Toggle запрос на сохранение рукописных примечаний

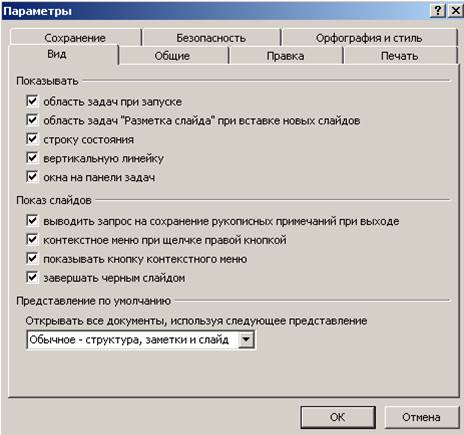coord(32,220)
